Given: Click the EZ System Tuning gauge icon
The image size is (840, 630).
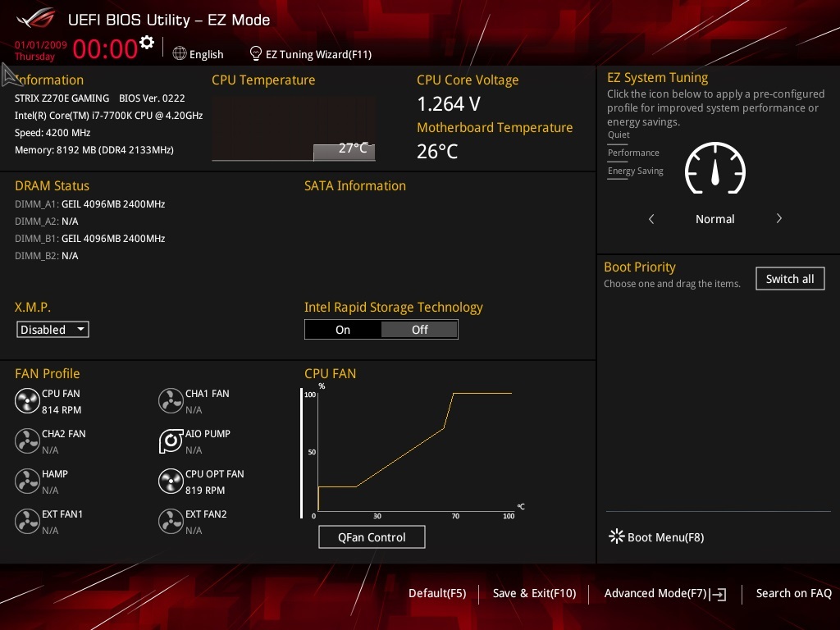Looking at the screenshot, I should 714,168.
